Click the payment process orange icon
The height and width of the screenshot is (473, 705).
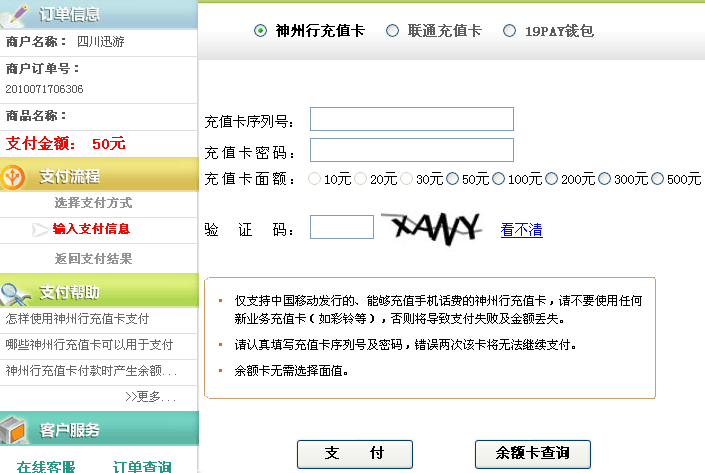pyautogui.click(x=14, y=176)
